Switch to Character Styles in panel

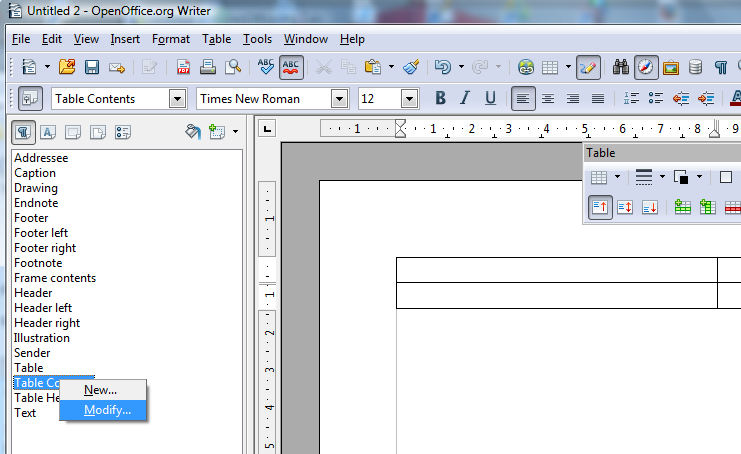48,132
